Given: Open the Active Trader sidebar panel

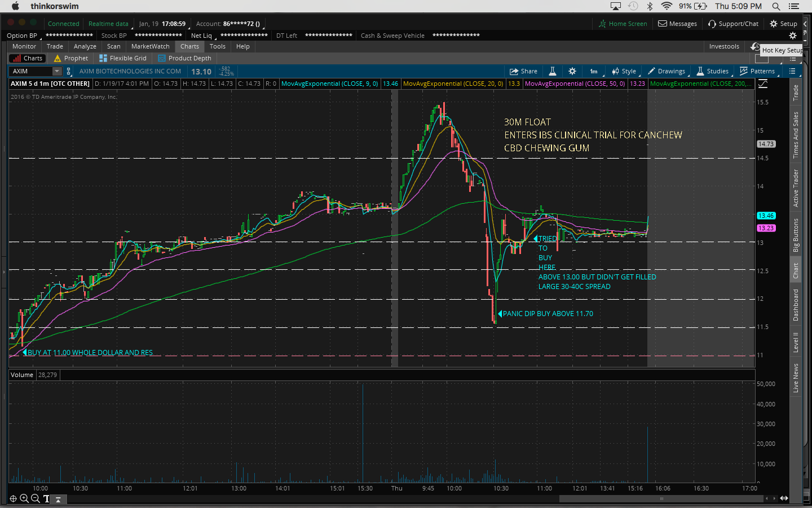Looking at the screenshot, I should [x=796, y=188].
